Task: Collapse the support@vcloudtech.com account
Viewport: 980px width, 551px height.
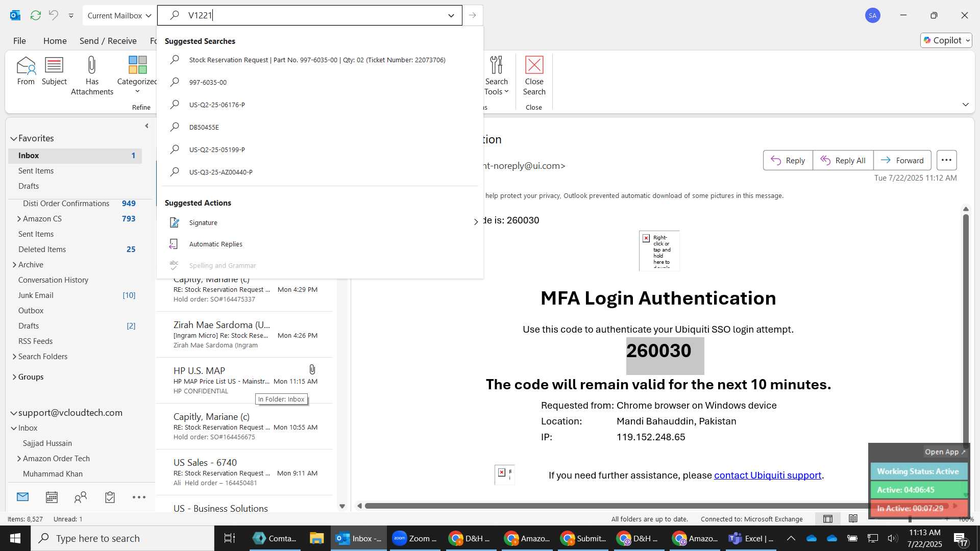Action: 14,413
